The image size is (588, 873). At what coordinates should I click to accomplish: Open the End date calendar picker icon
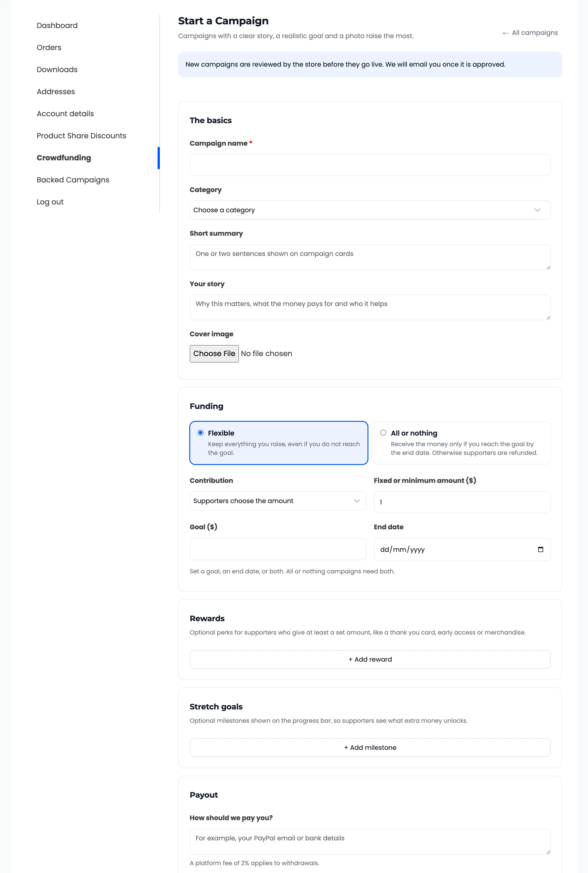click(x=540, y=549)
